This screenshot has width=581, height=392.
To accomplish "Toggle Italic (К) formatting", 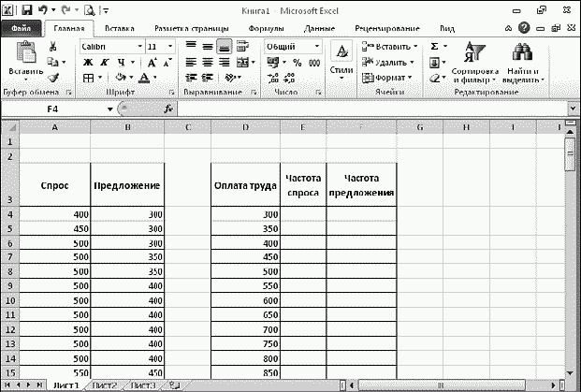I will point(105,63).
